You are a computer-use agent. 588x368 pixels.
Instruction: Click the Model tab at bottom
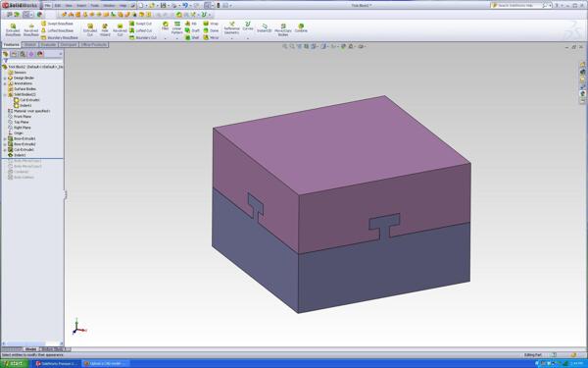30,349
